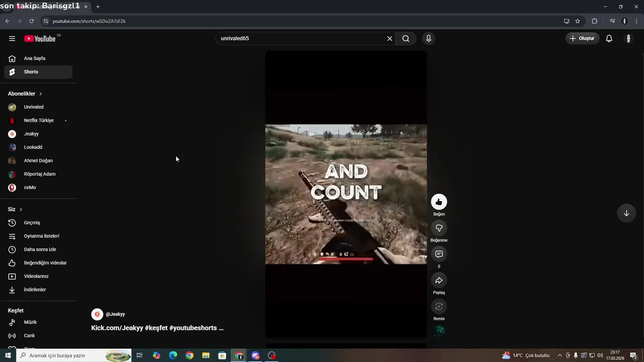Open the weather widget 14°C Çok bulutlu
Screen dimensions: 644x362
(526, 355)
